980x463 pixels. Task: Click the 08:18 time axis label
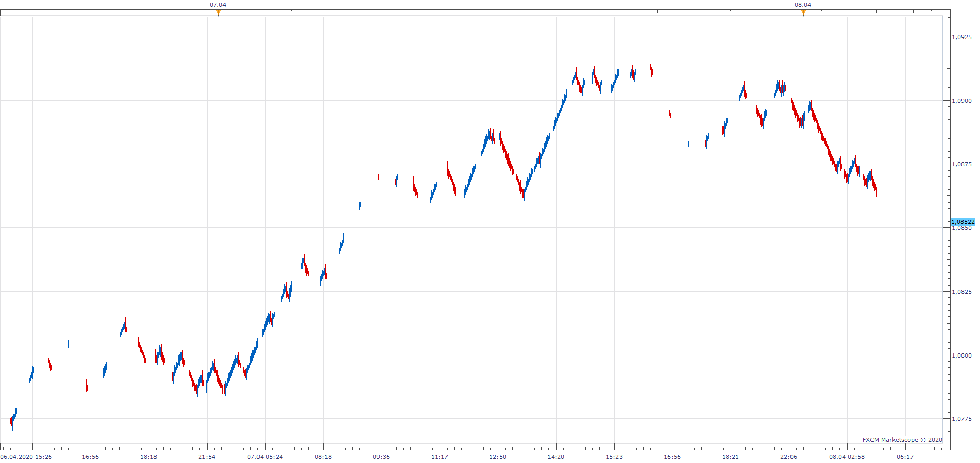click(323, 457)
